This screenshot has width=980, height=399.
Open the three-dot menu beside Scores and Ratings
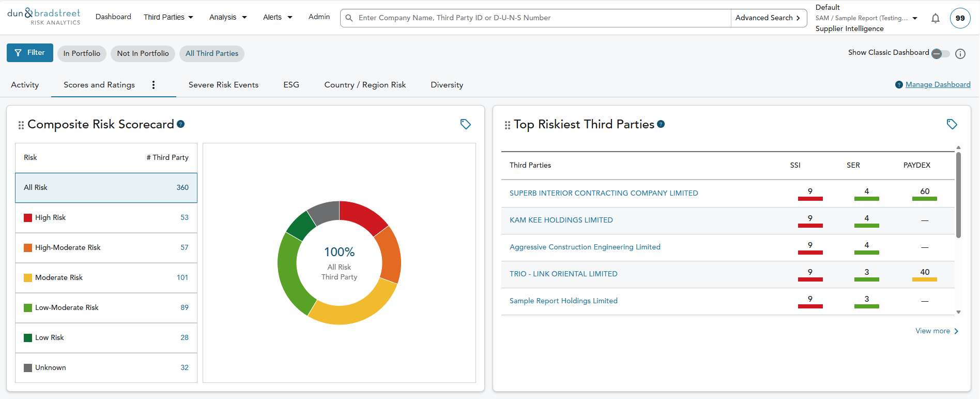click(154, 85)
